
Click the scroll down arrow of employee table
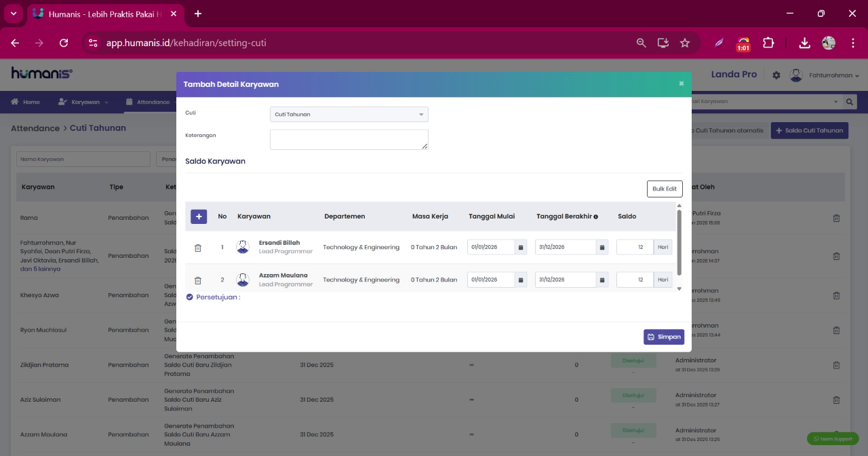click(679, 289)
